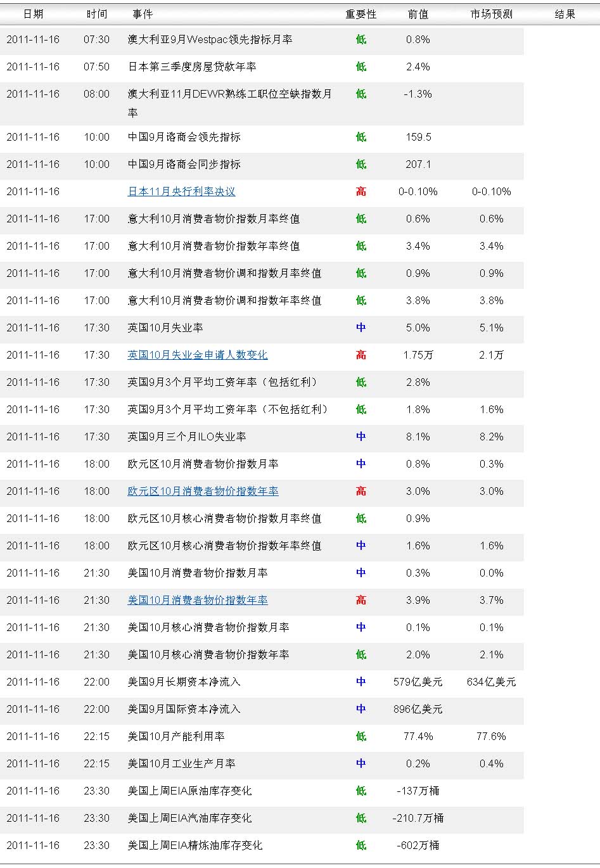Click previous value 1.75万

click(418, 355)
